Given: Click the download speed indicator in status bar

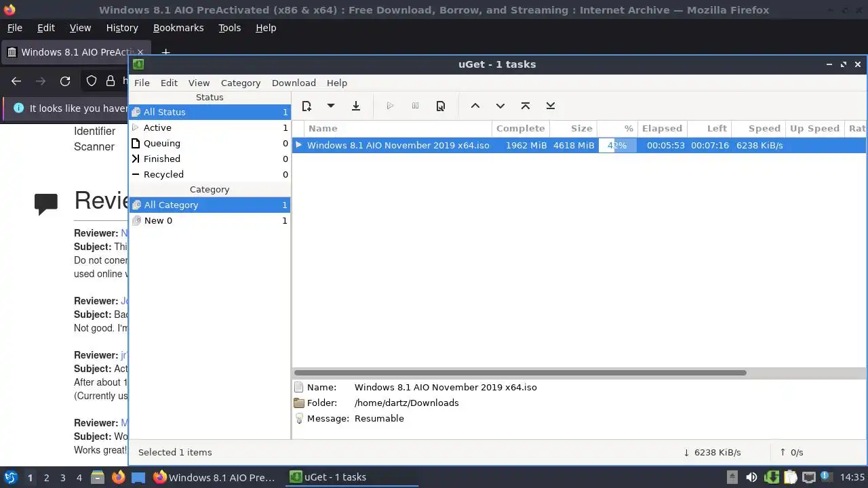Looking at the screenshot, I should [x=712, y=452].
